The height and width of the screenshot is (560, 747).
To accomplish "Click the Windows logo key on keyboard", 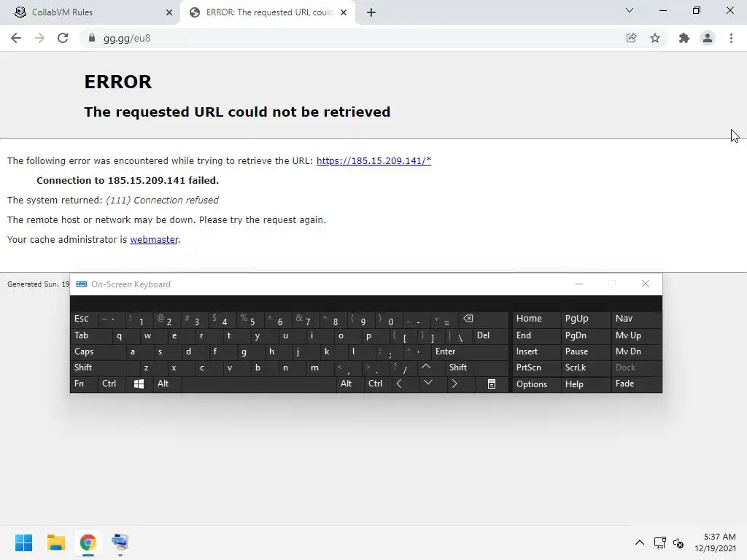I will pyautogui.click(x=139, y=384).
